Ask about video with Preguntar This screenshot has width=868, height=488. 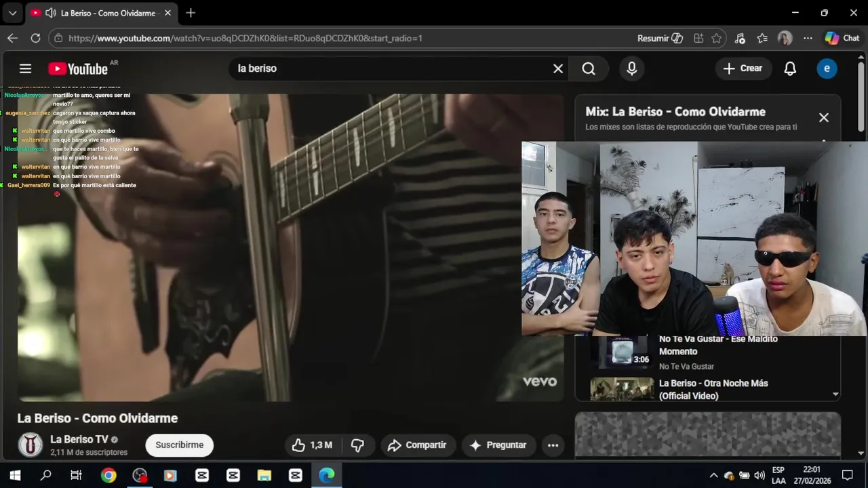coord(498,445)
